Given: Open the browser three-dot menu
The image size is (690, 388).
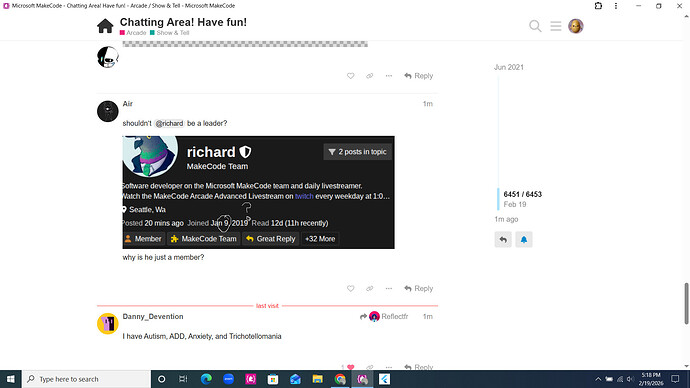Looking at the screenshot, I should pos(616,6).
